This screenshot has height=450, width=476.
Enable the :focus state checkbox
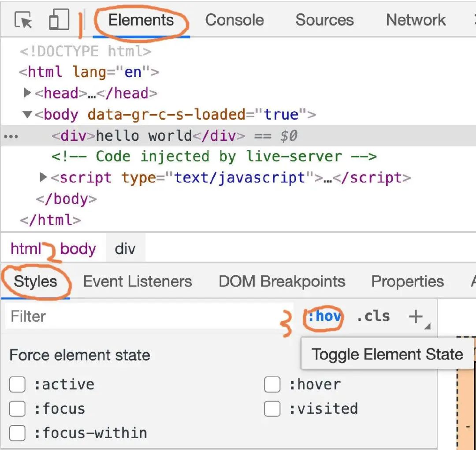[x=17, y=409]
